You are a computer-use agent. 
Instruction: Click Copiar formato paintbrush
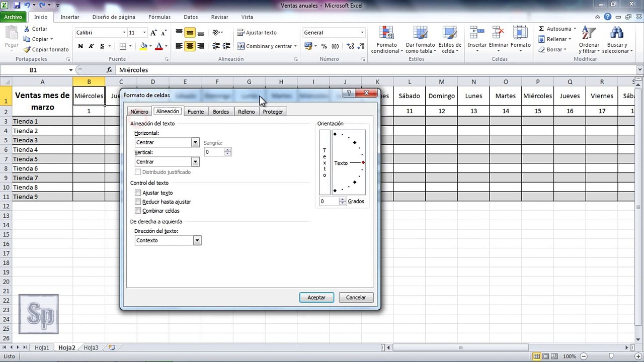46,50
